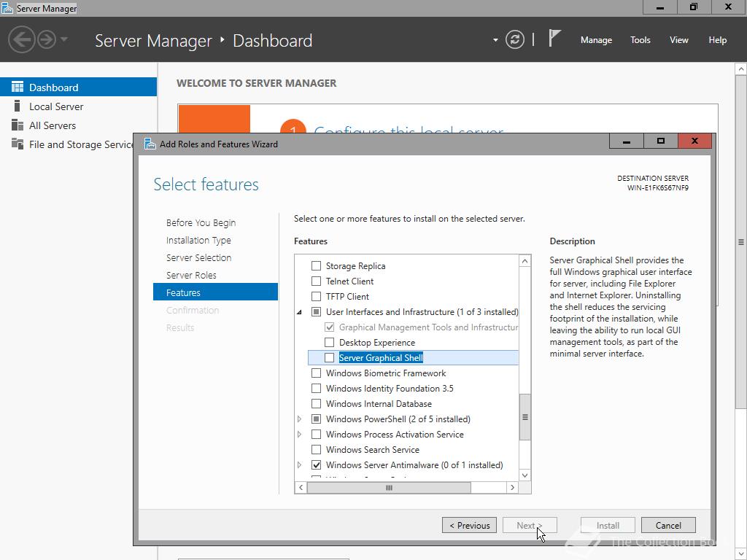Expand the Windows PowerShell tree node

(300, 419)
